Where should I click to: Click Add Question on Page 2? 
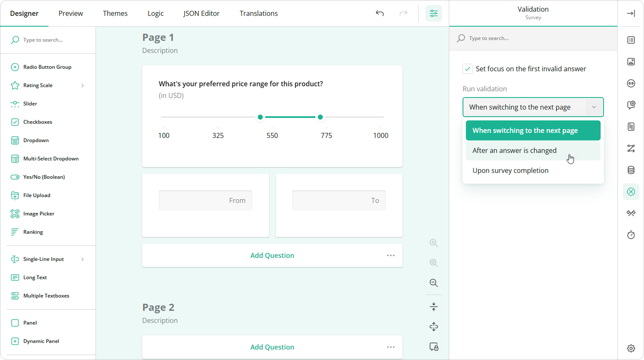tap(272, 347)
